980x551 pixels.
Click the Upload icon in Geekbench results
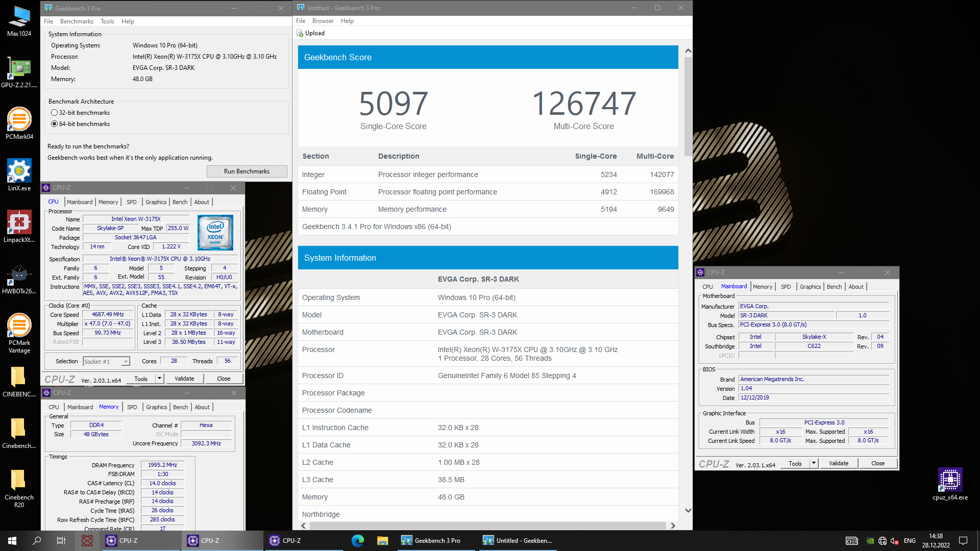point(300,33)
